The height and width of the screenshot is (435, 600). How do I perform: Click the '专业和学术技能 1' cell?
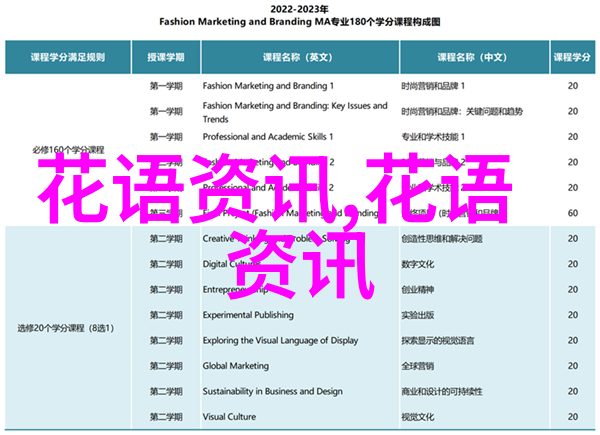click(433, 137)
